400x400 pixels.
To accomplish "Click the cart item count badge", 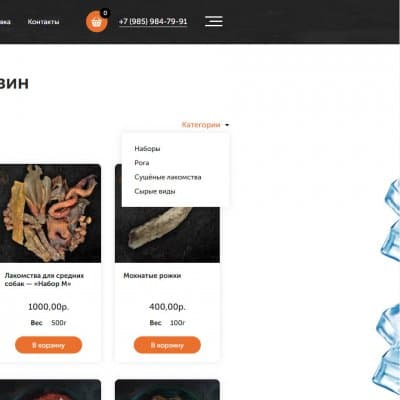I will pyautogui.click(x=105, y=13).
